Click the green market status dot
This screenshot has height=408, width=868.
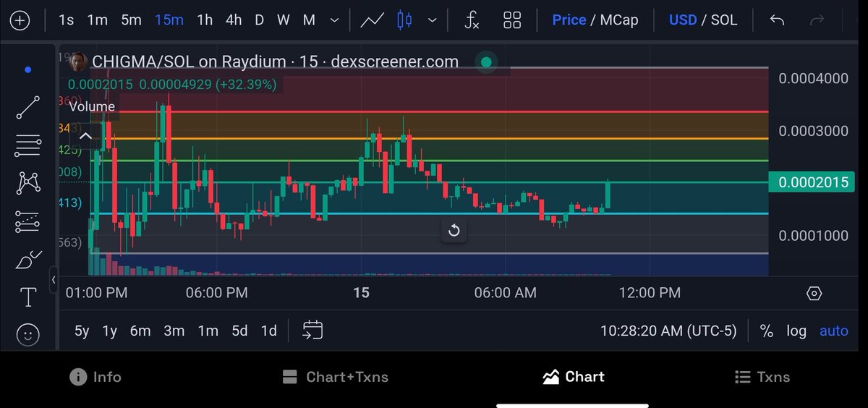[486, 62]
